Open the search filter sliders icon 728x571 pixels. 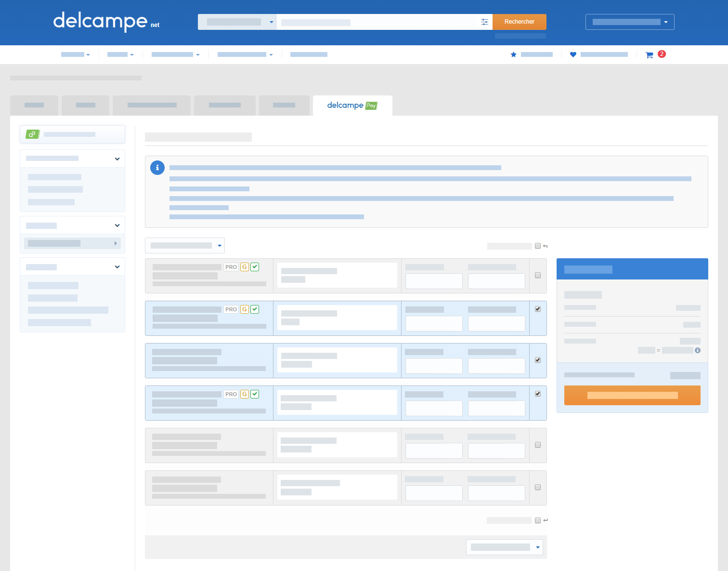pos(484,22)
